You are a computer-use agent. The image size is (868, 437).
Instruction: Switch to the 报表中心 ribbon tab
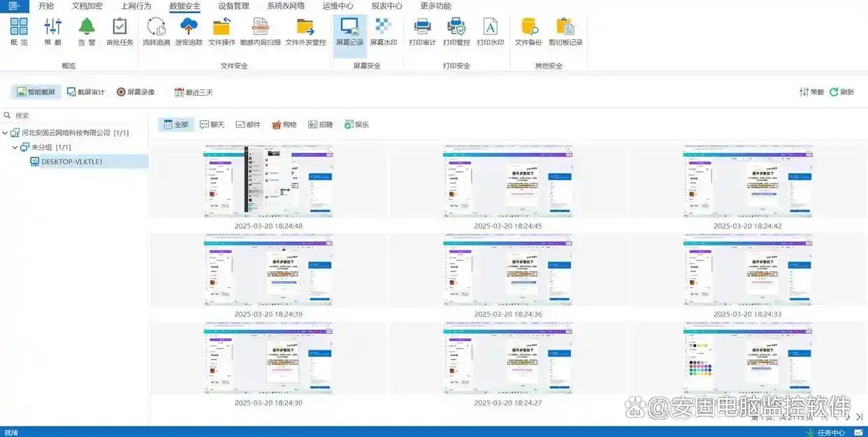point(386,6)
